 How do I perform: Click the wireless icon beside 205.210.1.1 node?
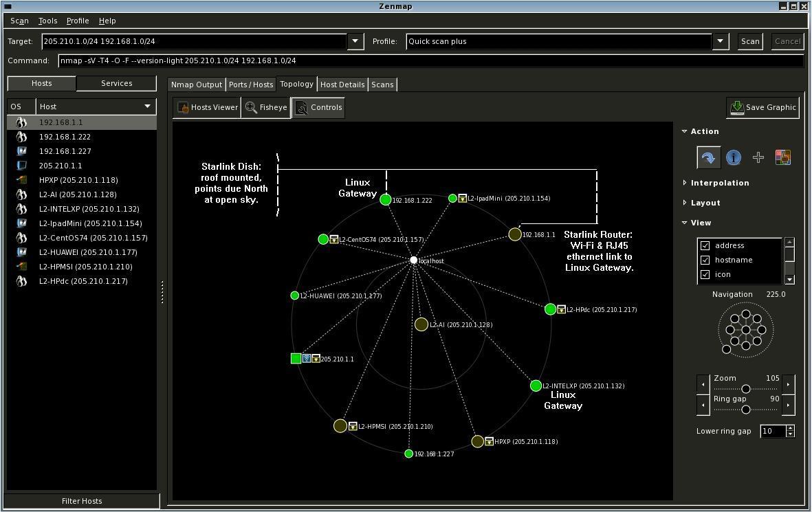pyautogui.click(x=307, y=358)
